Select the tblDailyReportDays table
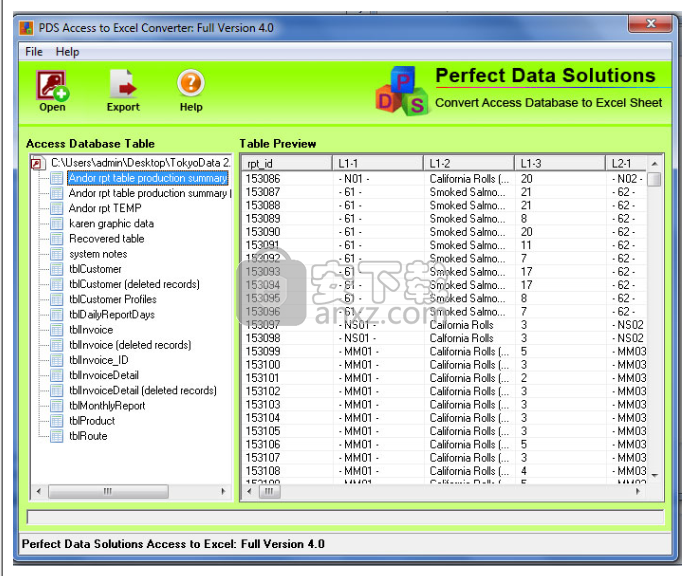The image size is (689, 576). pos(112,315)
